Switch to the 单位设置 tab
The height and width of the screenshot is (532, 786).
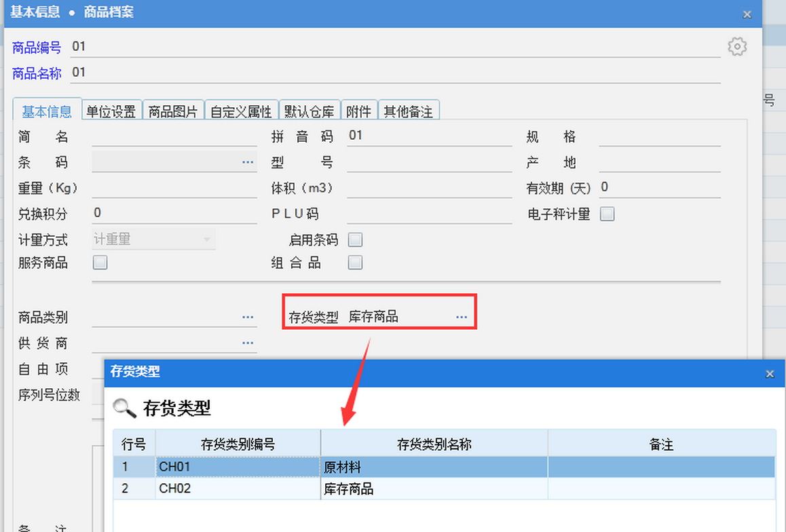111,111
